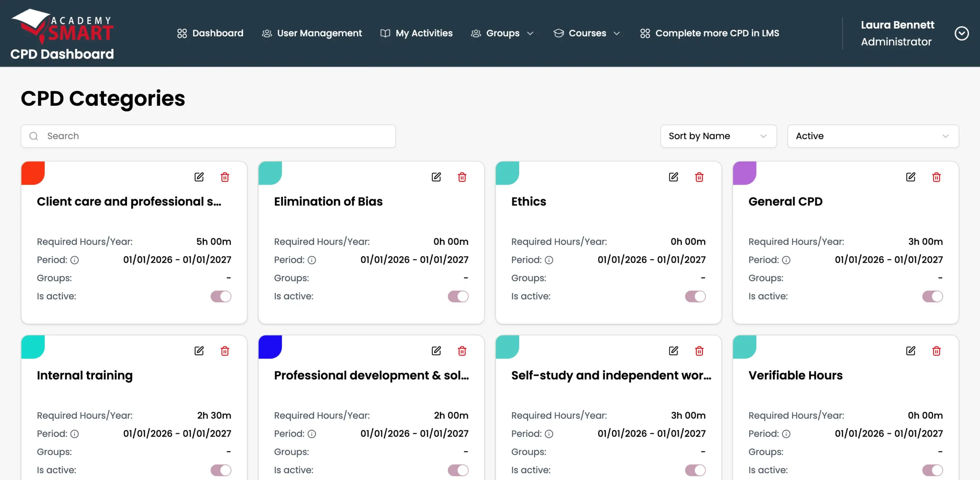This screenshot has height=480, width=980.
Task: Click the Period info icon on Ethics card
Action: [x=549, y=260]
